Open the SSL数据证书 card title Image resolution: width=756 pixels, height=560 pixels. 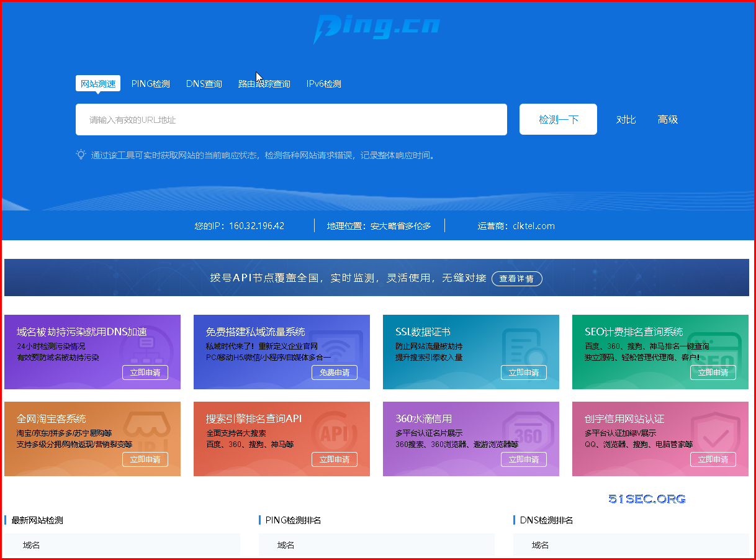tap(423, 332)
